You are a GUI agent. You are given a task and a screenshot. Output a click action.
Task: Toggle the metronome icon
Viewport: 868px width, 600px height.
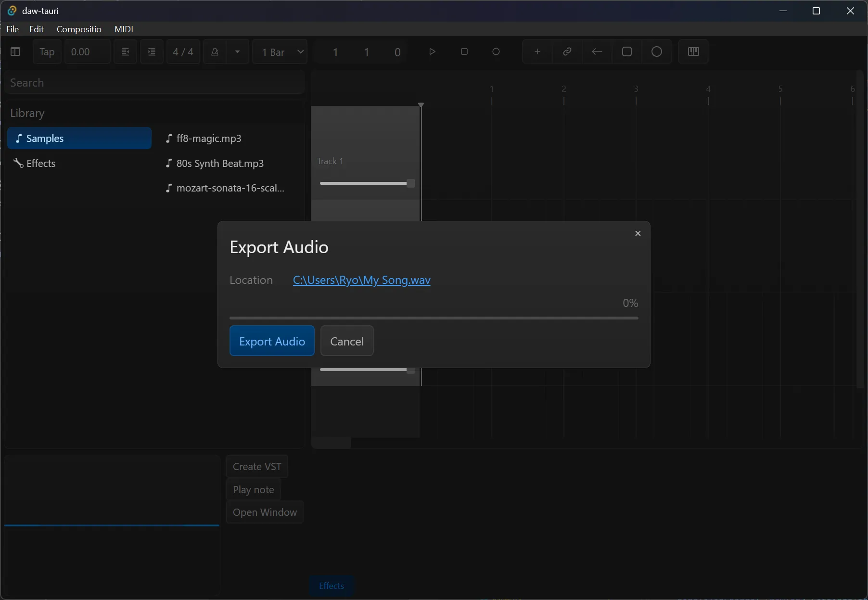pos(215,52)
